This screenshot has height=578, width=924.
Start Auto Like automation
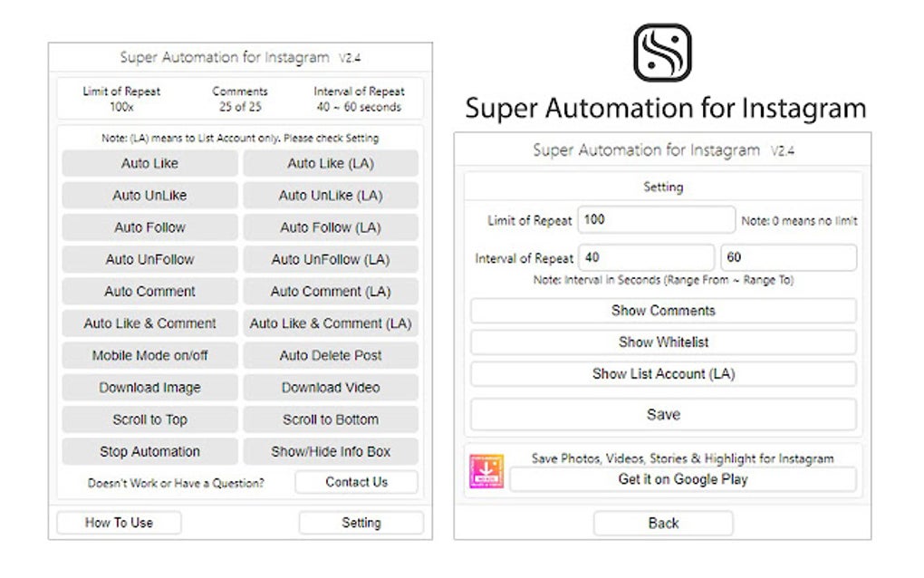tap(149, 163)
